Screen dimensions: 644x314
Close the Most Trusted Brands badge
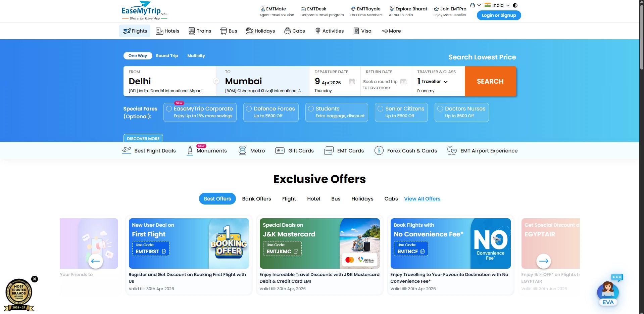[x=35, y=279]
